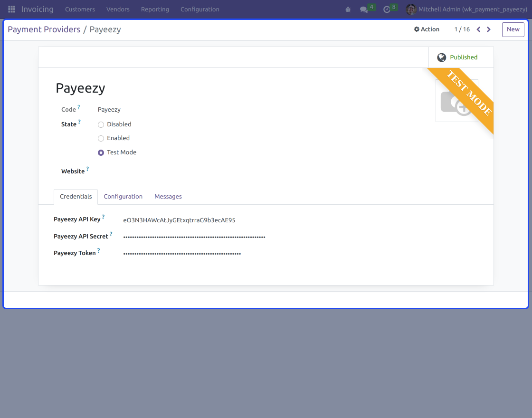Click the conversations badge count 4
The width and height of the screenshot is (532, 418).
pos(371,7)
